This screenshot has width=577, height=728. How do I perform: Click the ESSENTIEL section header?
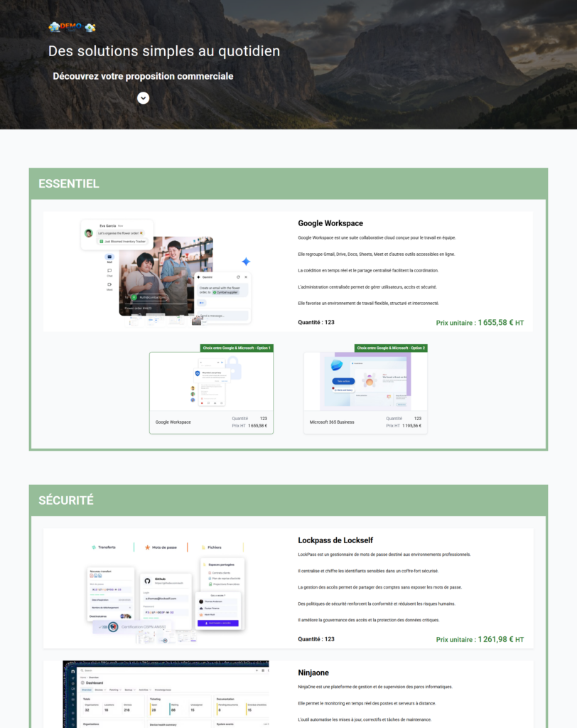tap(69, 183)
